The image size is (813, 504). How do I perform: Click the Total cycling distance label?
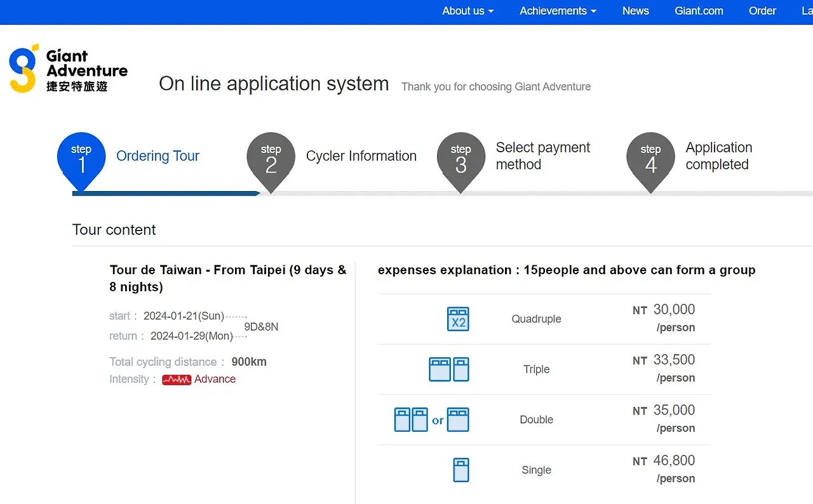[x=167, y=362]
